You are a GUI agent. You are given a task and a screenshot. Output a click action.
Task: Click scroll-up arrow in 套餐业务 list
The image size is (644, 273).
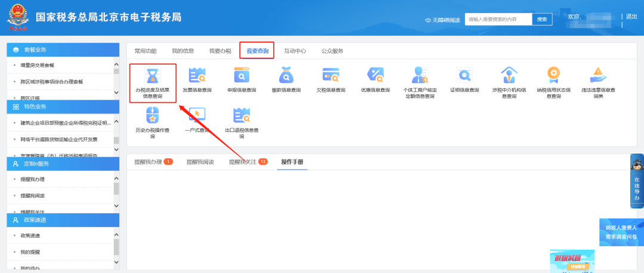(x=116, y=65)
